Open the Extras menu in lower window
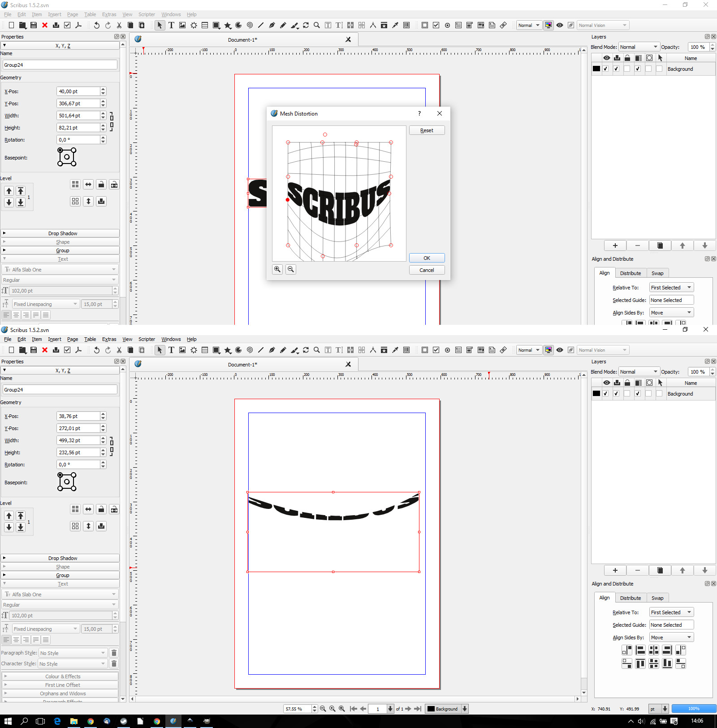Screen dimensions: 717x728 coord(109,339)
